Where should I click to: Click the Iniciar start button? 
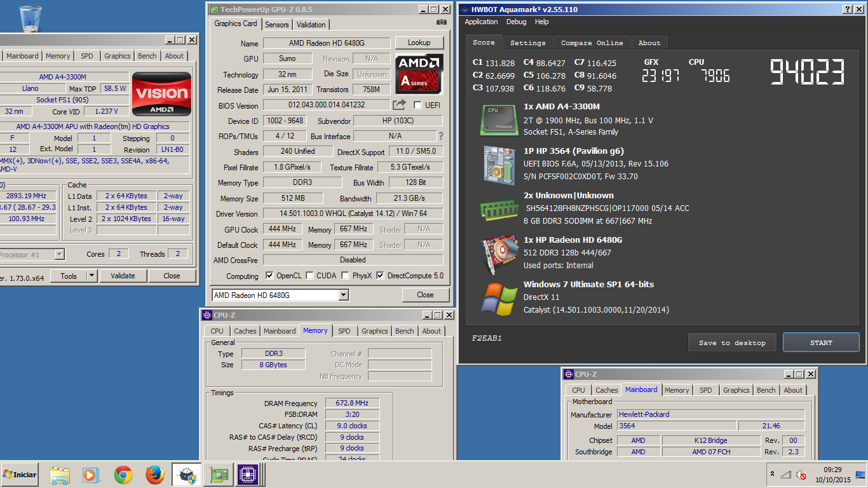pos(20,474)
